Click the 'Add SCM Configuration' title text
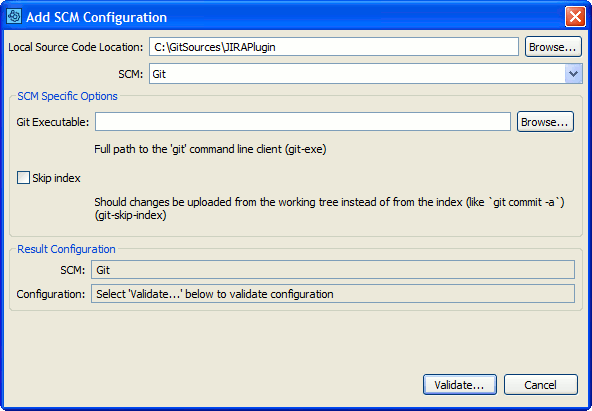This screenshot has width=592, height=411. coord(97,17)
